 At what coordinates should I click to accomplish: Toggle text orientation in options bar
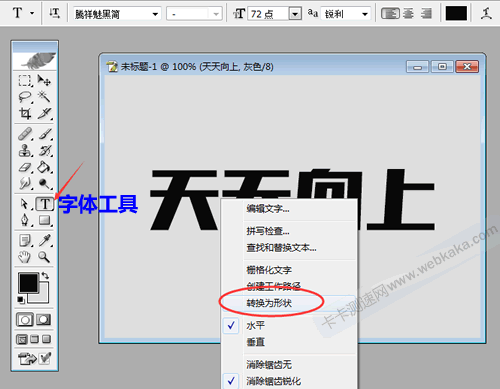coord(54,13)
